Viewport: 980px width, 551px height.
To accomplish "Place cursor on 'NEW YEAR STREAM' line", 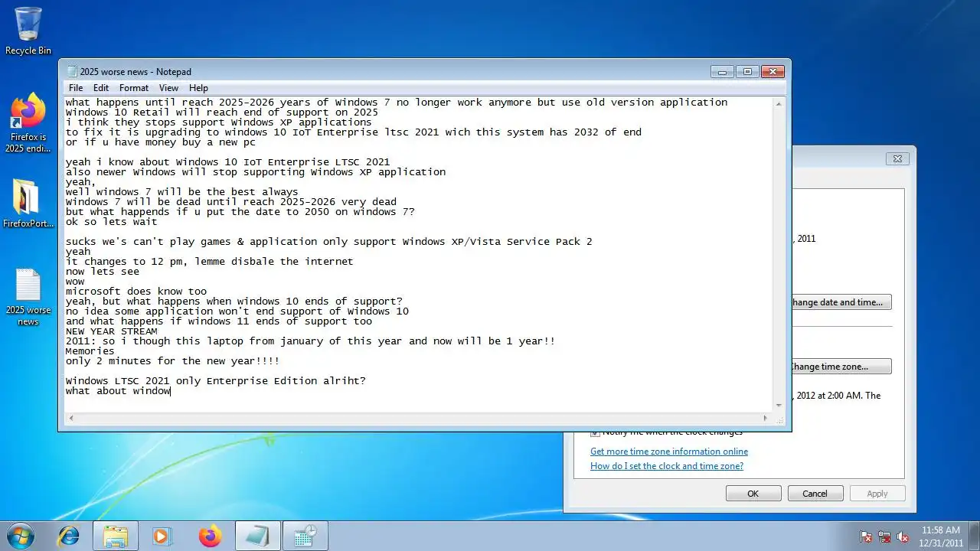I will [x=111, y=331].
